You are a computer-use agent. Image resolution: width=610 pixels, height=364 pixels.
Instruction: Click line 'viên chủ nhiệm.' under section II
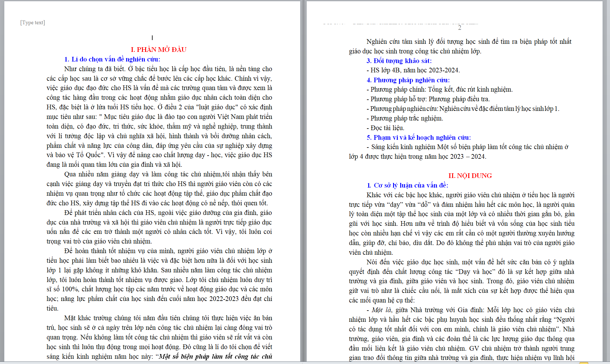tap(371, 253)
